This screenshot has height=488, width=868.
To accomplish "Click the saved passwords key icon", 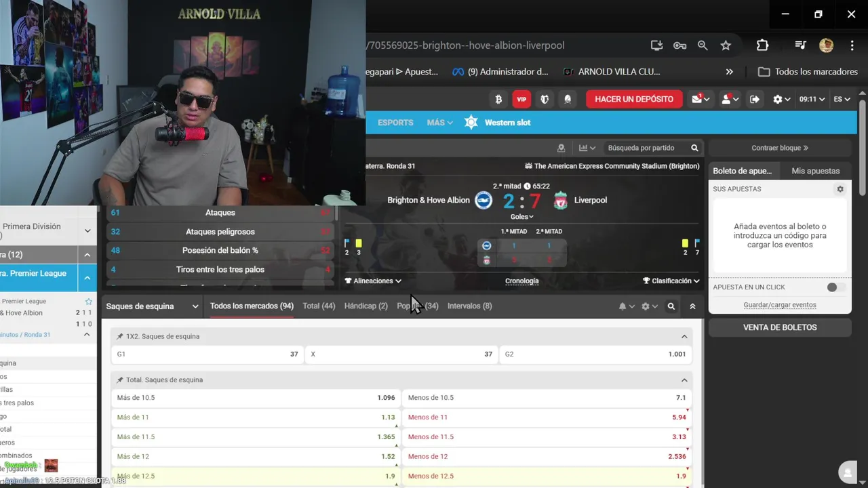I will point(679,45).
